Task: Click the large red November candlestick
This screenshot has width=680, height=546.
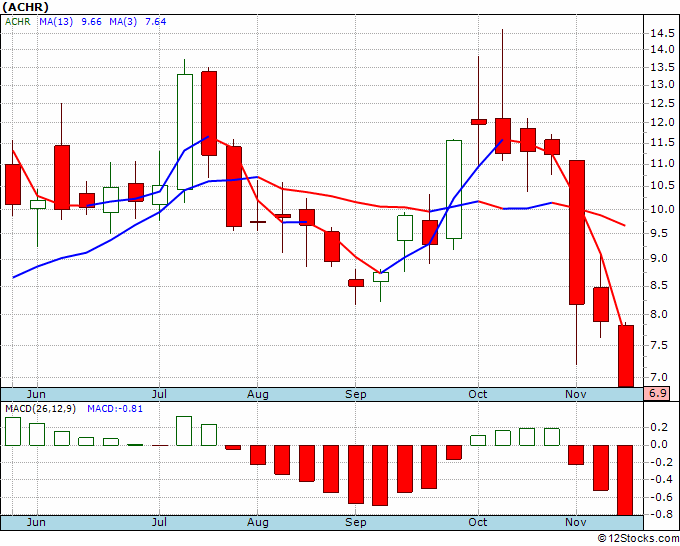Action: (577, 232)
